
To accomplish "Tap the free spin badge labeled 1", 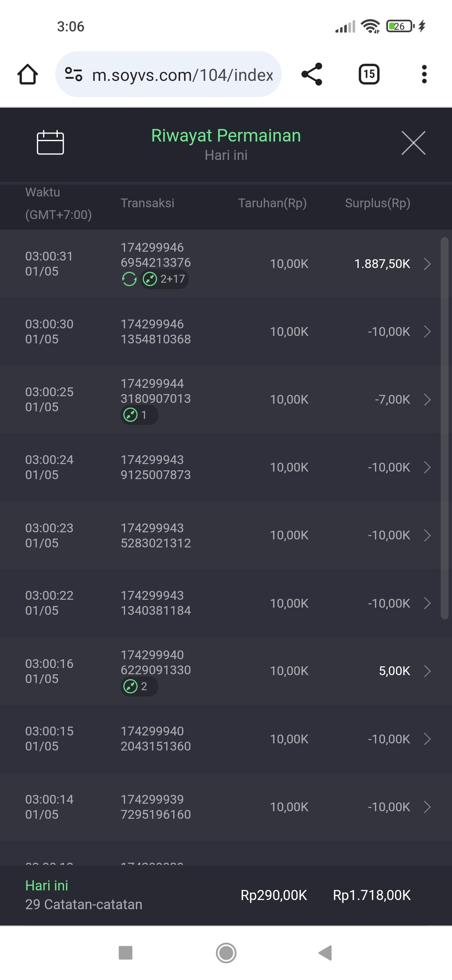I will tap(139, 415).
